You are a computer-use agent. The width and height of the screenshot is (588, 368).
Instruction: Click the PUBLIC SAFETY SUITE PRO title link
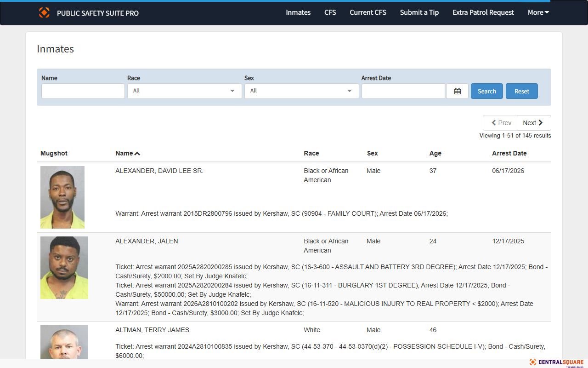[x=98, y=13]
